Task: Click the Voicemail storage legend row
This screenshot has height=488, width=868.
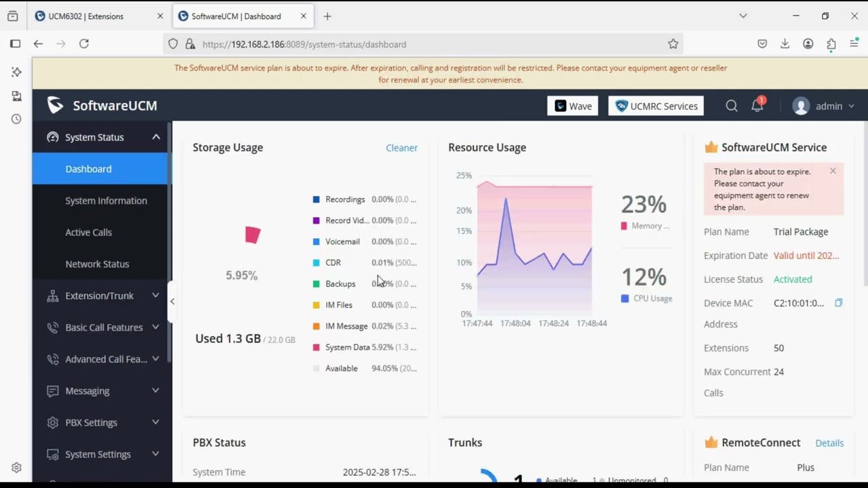Action: coord(365,241)
